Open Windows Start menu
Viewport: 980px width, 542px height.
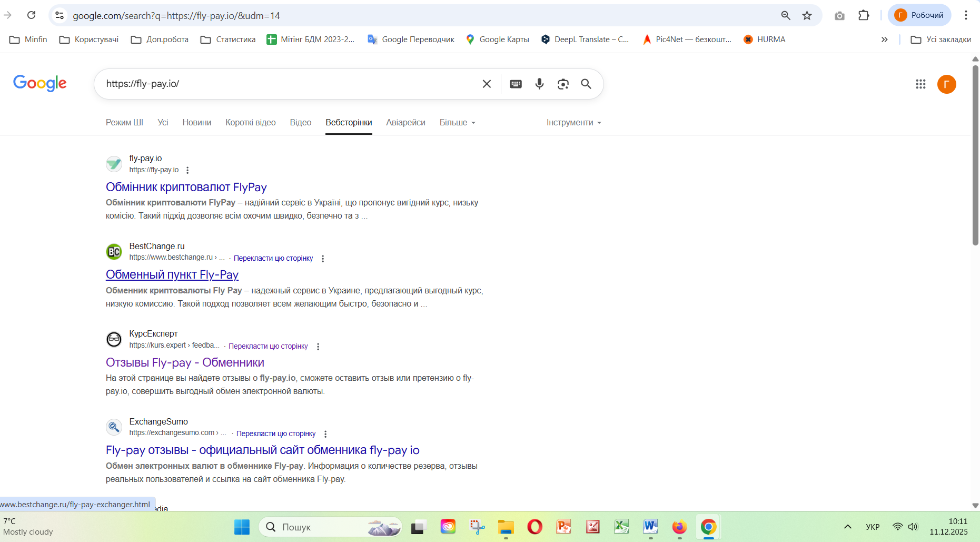(242, 527)
